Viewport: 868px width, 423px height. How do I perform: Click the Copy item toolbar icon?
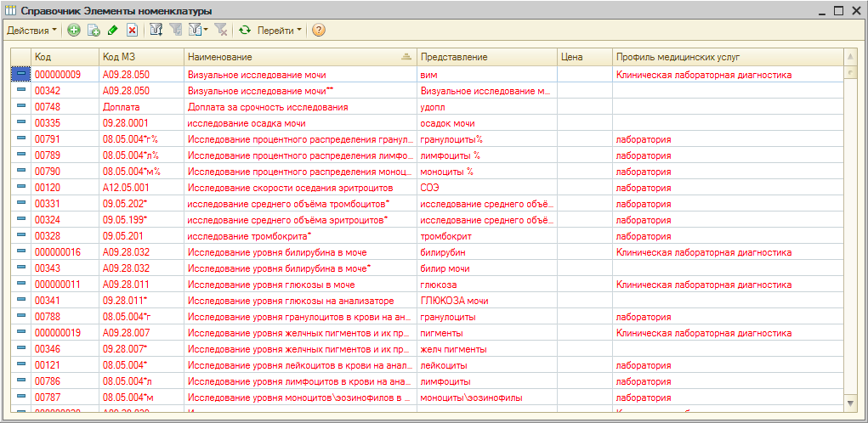(x=94, y=30)
